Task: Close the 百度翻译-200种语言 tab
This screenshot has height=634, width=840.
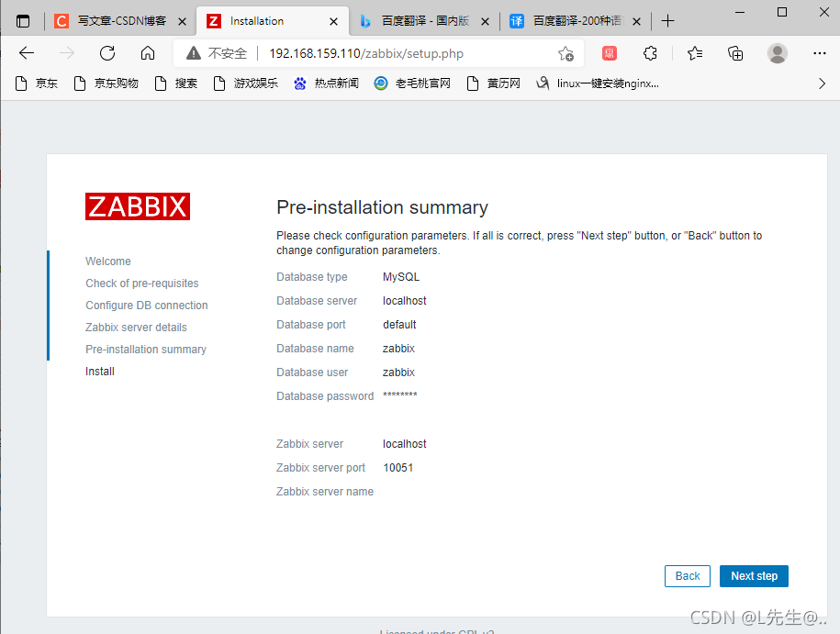Action: pyautogui.click(x=636, y=21)
